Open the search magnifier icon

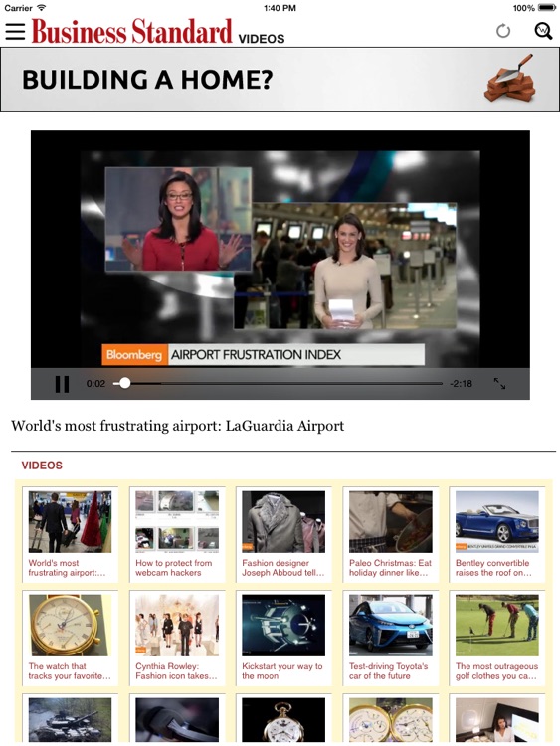pos(543,31)
